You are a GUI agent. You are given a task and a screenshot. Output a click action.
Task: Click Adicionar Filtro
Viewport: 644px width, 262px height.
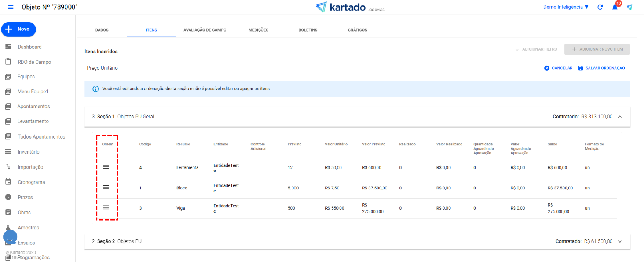536,49
